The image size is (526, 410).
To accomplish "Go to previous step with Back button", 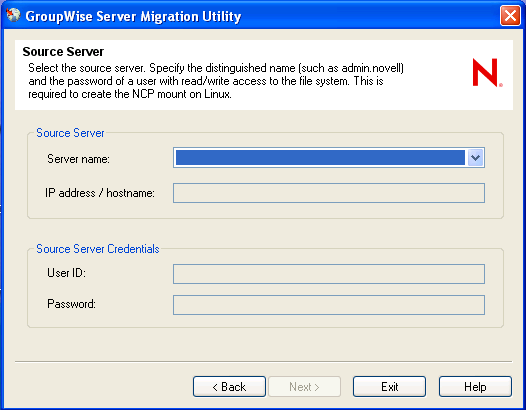I will click(x=229, y=387).
